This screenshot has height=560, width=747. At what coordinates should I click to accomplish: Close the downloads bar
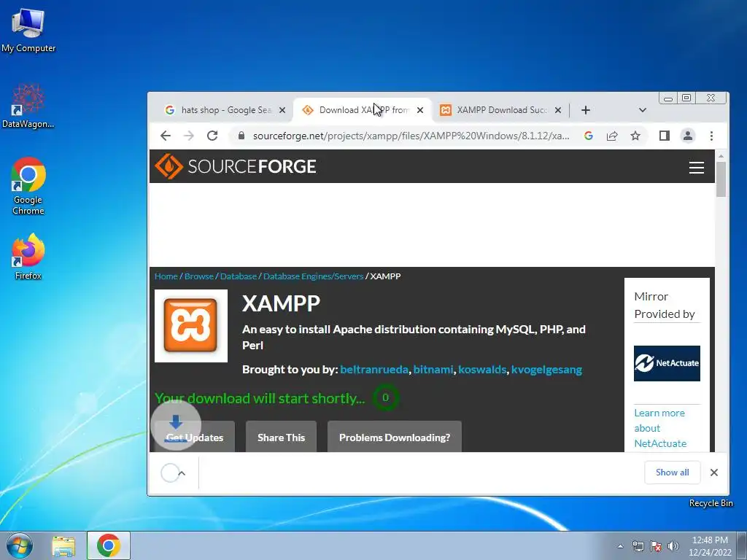coord(713,472)
